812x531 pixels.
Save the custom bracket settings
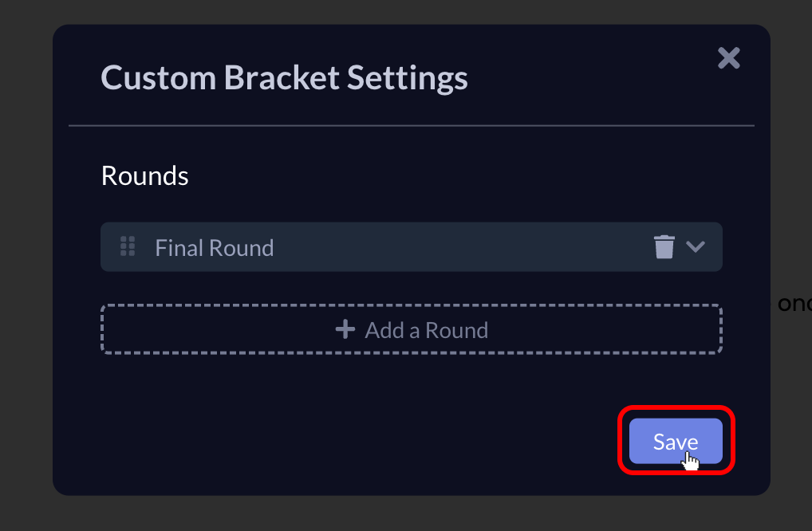point(676,441)
